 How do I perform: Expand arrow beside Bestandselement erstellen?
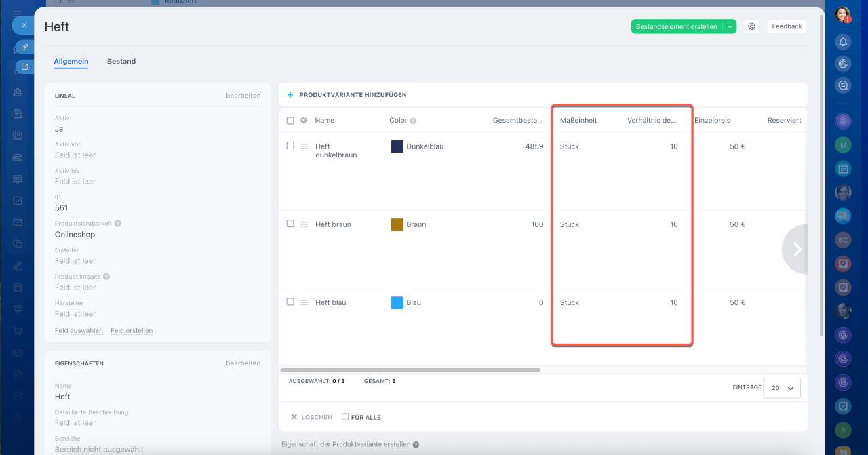730,26
